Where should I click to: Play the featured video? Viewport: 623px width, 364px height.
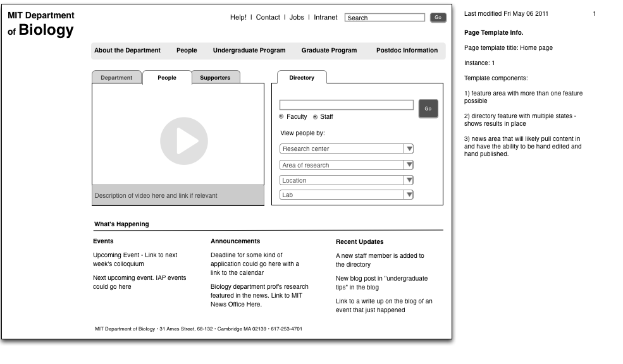pyautogui.click(x=184, y=141)
